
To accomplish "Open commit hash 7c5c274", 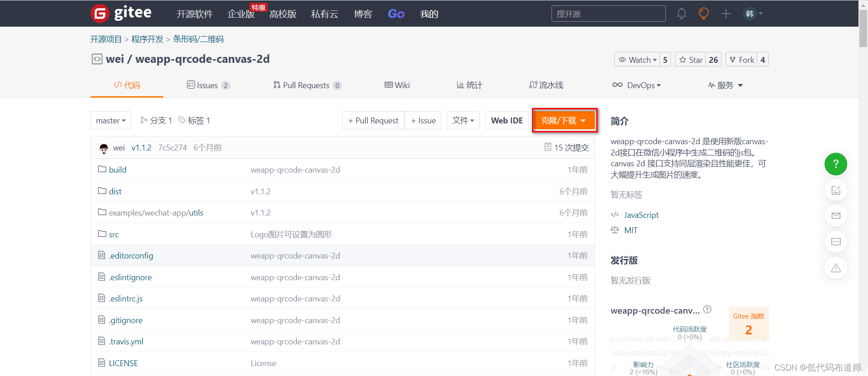I will pos(172,148).
